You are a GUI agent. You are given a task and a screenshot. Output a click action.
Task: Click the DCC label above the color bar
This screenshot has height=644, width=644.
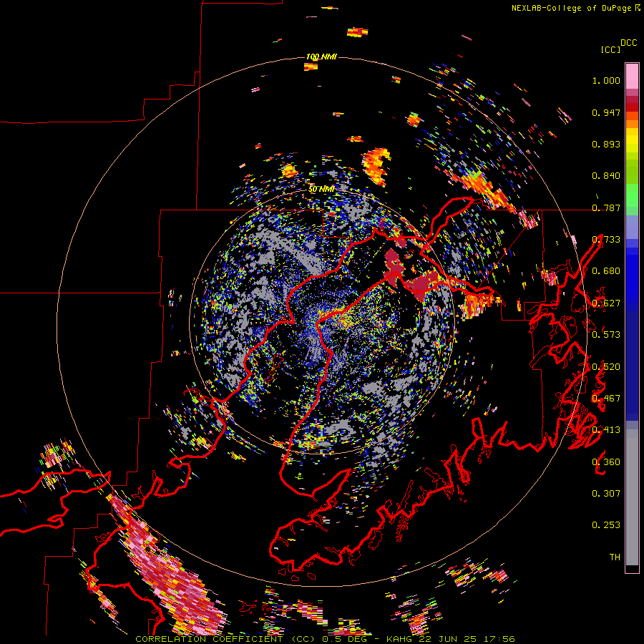point(629,43)
